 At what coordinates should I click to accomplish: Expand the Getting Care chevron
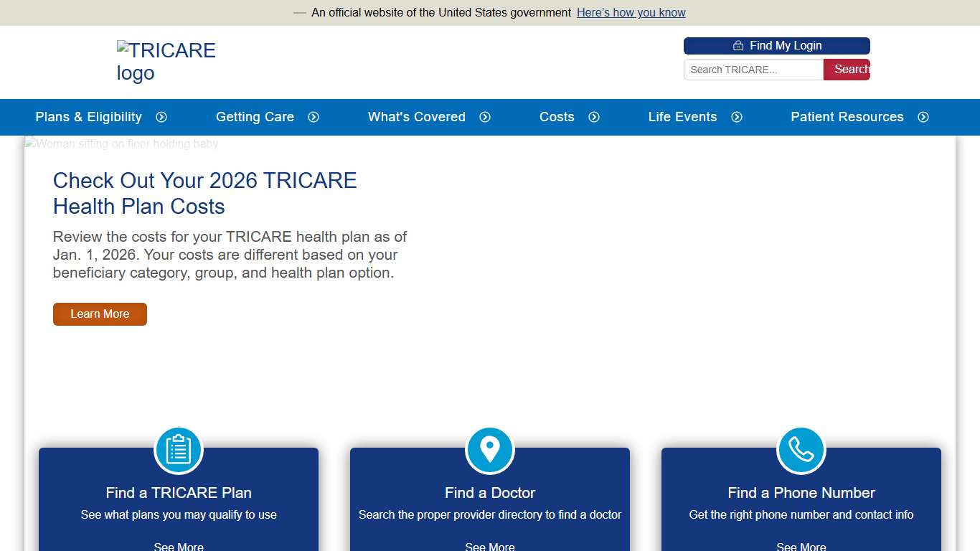point(313,117)
